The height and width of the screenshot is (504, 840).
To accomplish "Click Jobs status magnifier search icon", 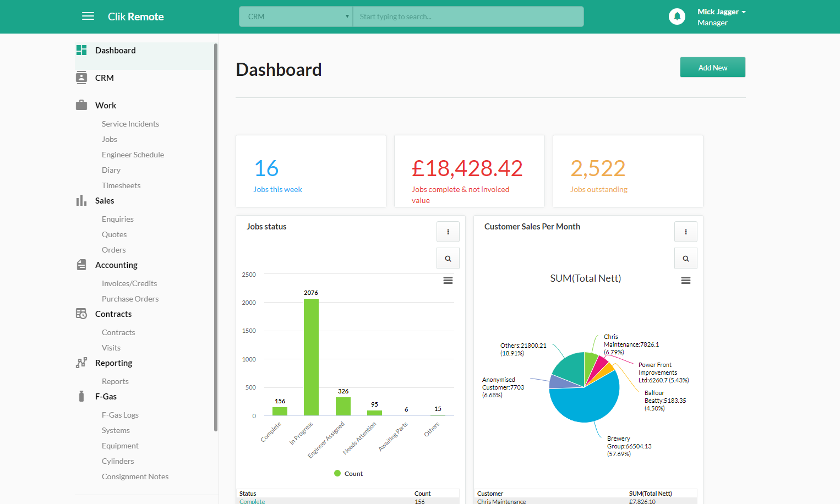I will 448,258.
